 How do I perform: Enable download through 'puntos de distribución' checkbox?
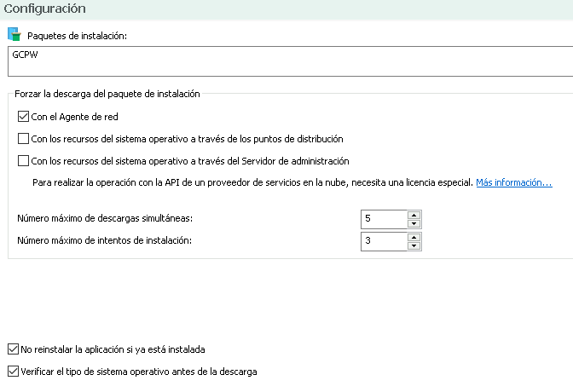click(23, 138)
